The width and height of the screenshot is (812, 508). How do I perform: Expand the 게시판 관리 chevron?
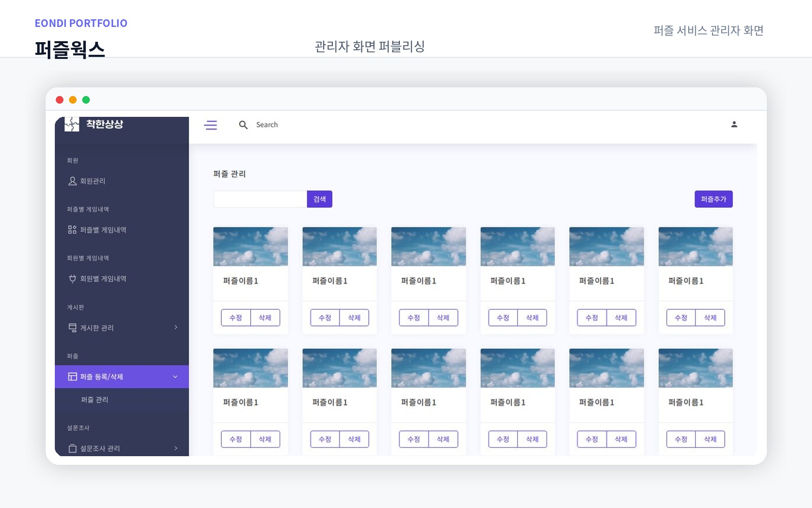[x=176, y=327]
